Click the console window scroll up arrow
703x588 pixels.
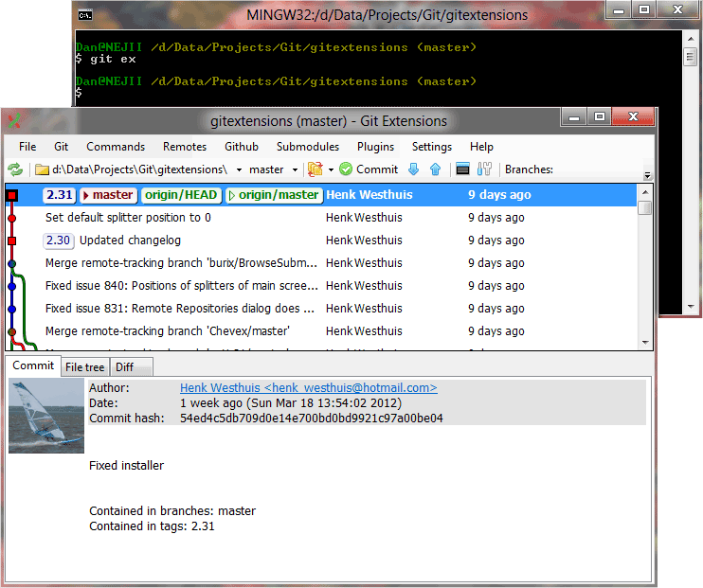tap(691, 39)
